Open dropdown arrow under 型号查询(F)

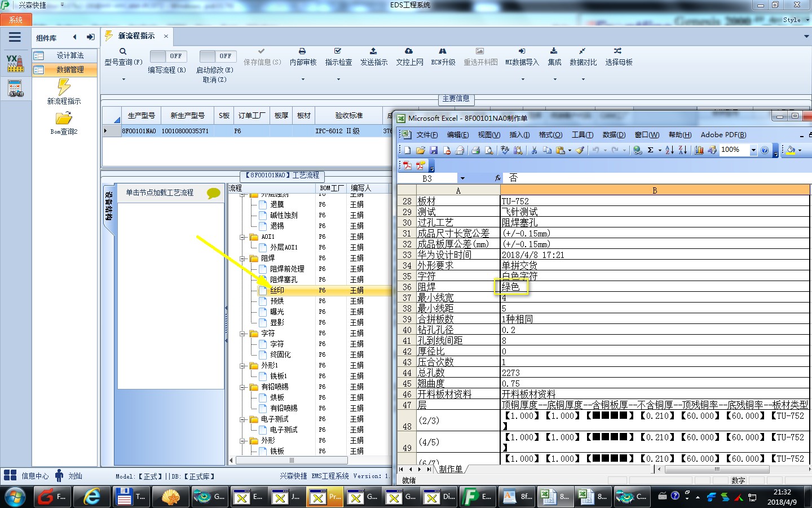point(123,80)
